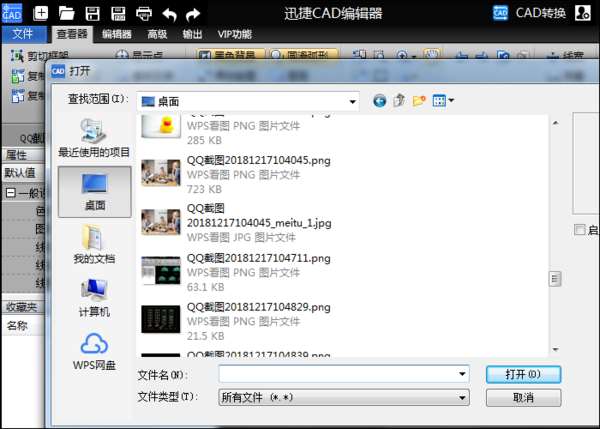The width and height of the screenshot is (600, 429).
Task: Click the file list scrollbar thumb
Action: 555,279
